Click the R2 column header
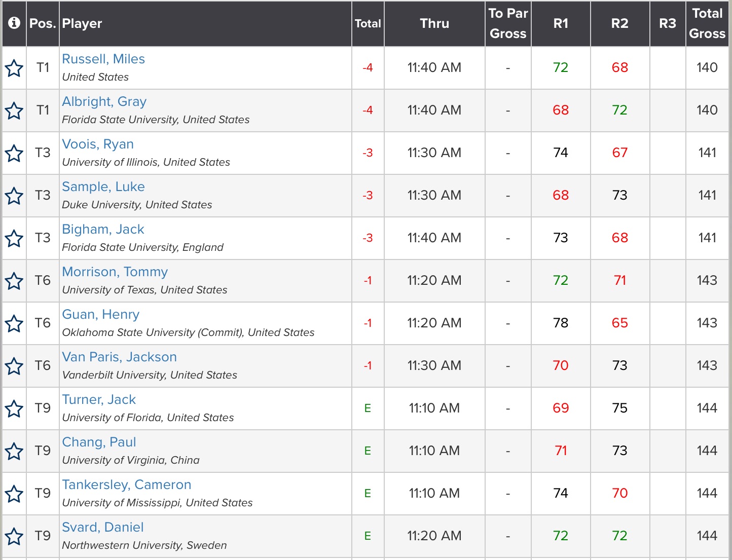The image size is (732, 560). (x=619, y=24)
